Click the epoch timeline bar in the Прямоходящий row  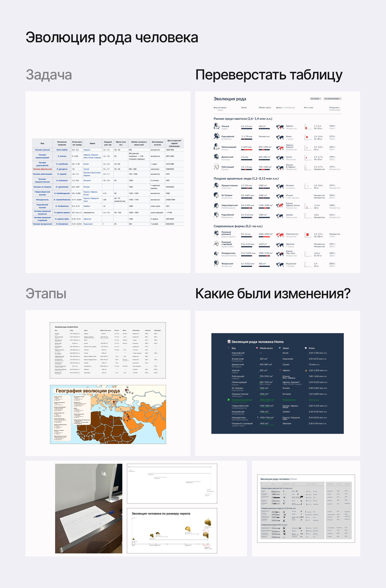[x=247, y=150]
